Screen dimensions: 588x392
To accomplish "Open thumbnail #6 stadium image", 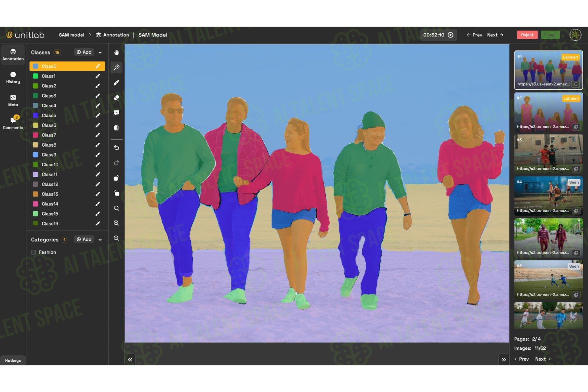I will [548, 279].
